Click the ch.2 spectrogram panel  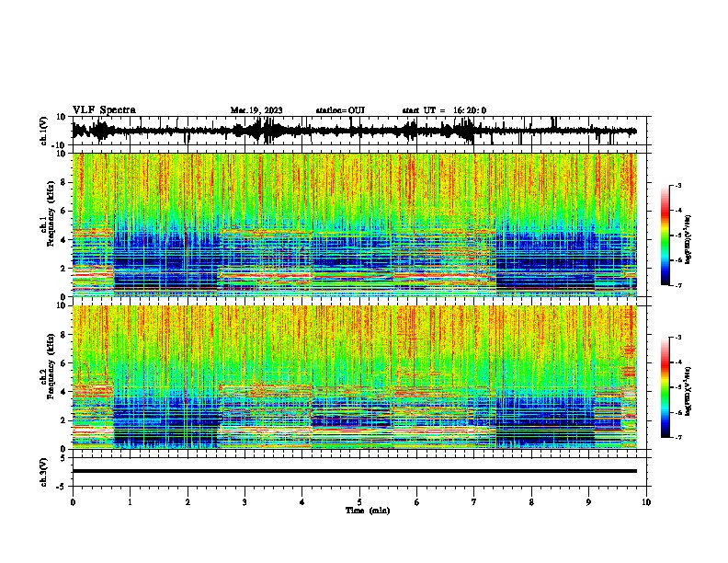[354, 377]
